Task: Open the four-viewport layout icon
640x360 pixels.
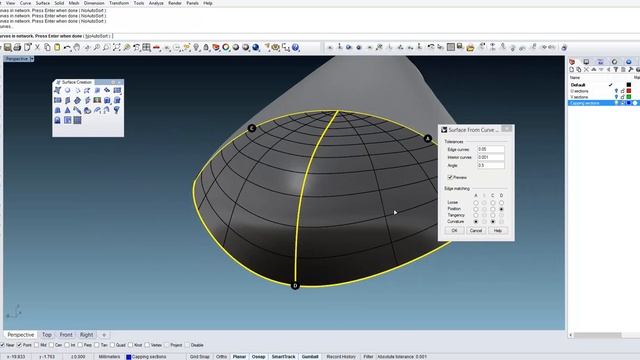Action: pyautogui.click(x=147, y=47)
